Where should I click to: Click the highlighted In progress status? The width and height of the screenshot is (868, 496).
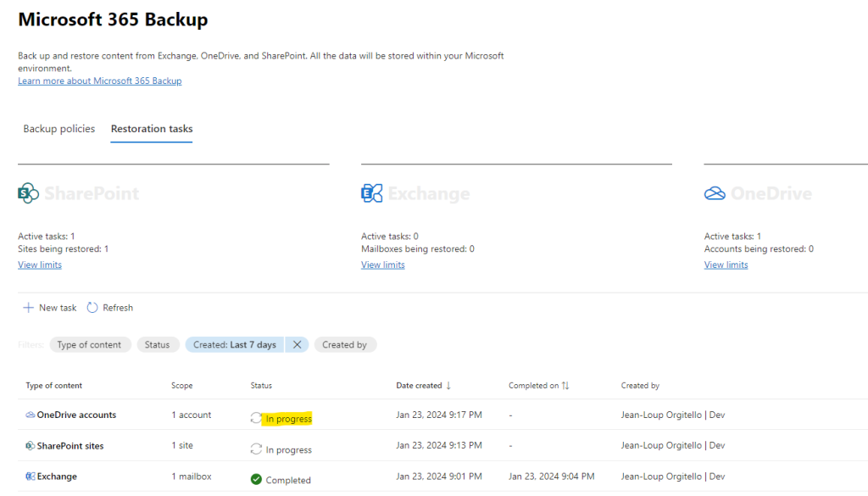(x=288, y=419)
